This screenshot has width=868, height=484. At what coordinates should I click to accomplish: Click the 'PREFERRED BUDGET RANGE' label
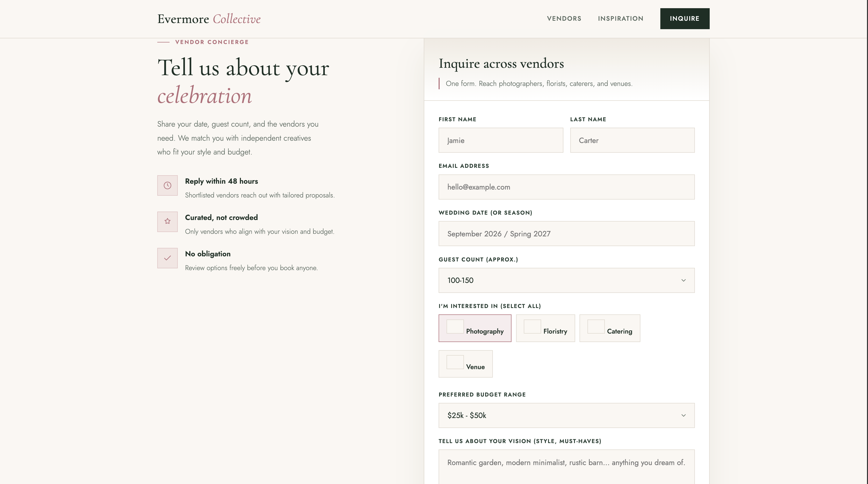(x=482, y=395)
